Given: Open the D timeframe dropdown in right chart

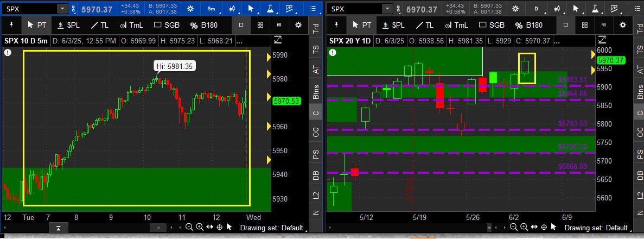Looking at the screenshot, I should pyautogui.click(x=537, y=9).
